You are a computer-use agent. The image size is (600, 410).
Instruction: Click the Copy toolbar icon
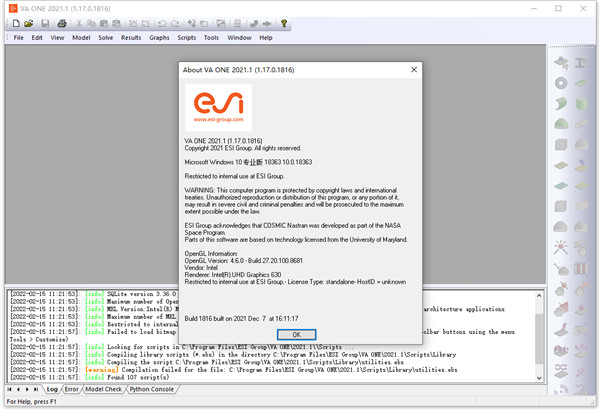point(91,24)
